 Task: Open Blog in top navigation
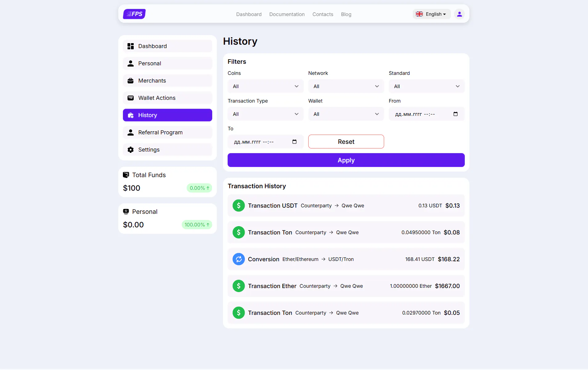[x=346, y=14]
